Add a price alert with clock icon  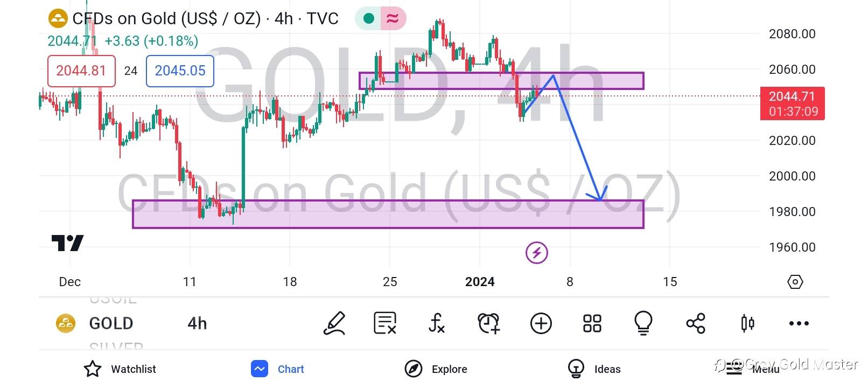click(x=489, y=323)
